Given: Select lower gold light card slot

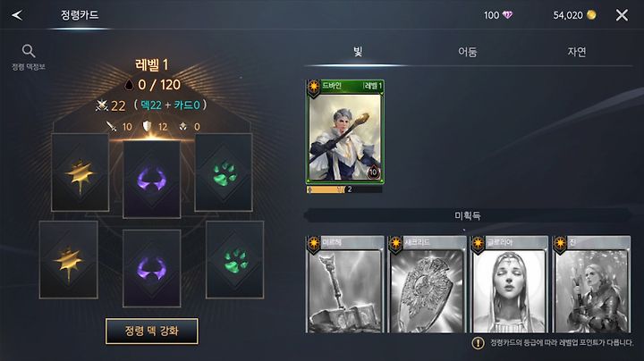Looking at the screenshot, I should tap(69, 260).
